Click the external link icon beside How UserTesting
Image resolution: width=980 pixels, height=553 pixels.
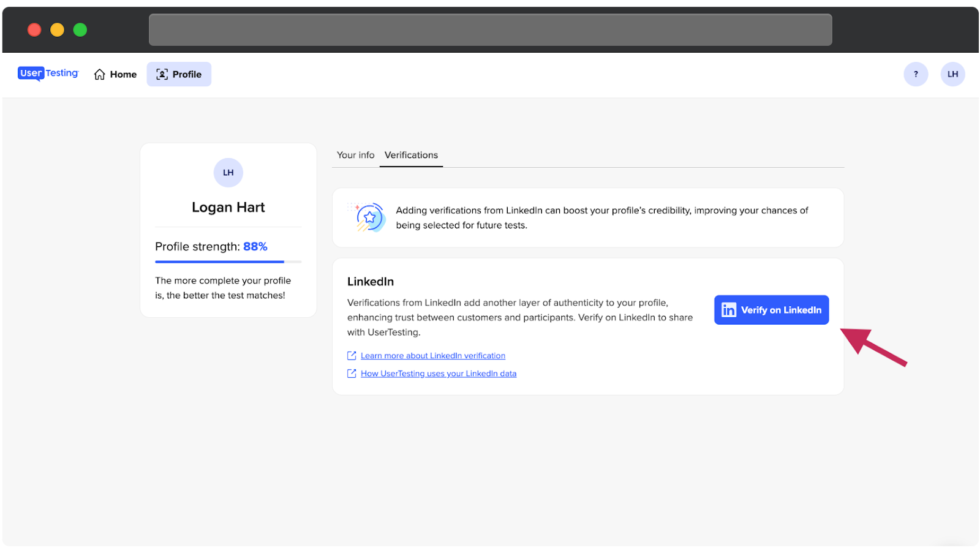point(352,374)
